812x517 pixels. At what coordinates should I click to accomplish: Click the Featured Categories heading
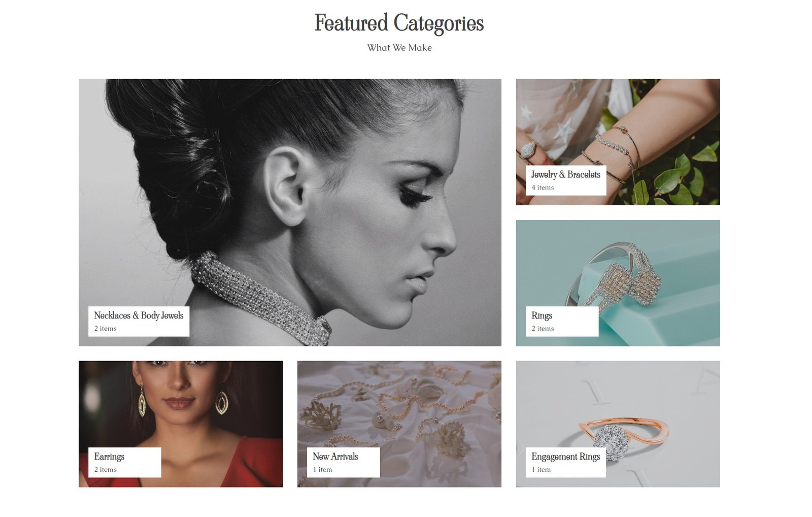tap(399, 23)
